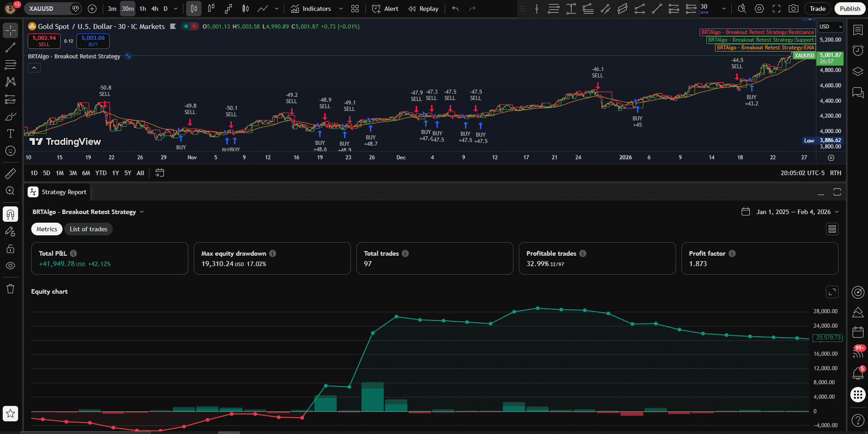868x434 pixels.
Task: Open the calendar icon in right sidebar
Action: (858, 332)
